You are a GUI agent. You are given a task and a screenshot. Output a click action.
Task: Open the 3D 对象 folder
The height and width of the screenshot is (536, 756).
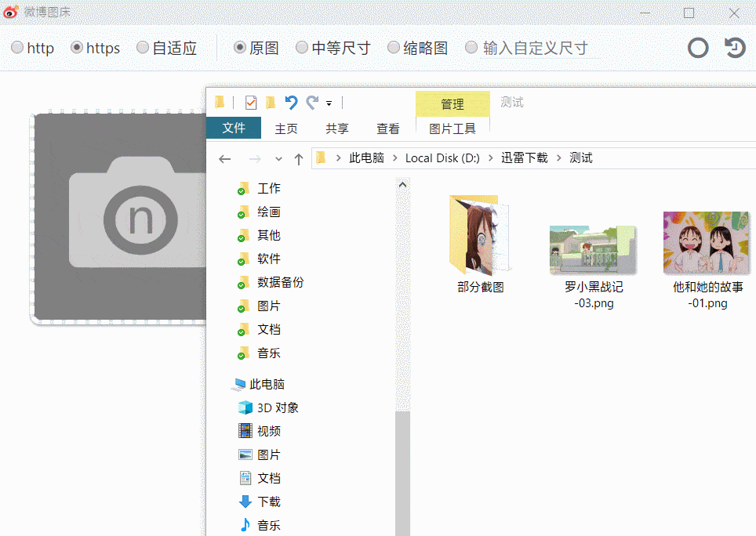tap(277, 407)
